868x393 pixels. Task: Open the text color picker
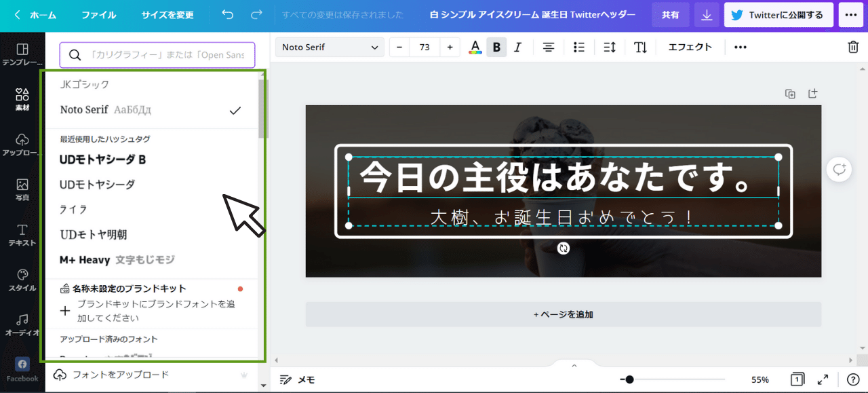click(475, 47)
